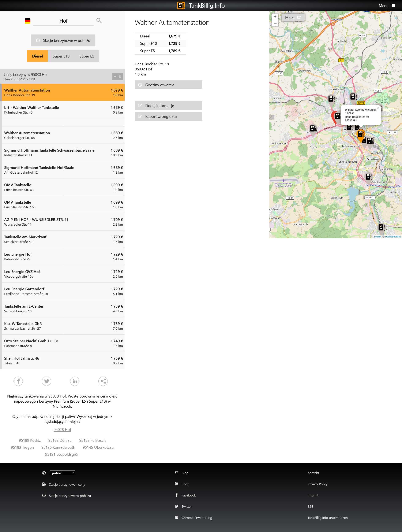Viewport: 402px width, 532px height.
Task: Zoom in on the map
Action: [x=275, y=17]
